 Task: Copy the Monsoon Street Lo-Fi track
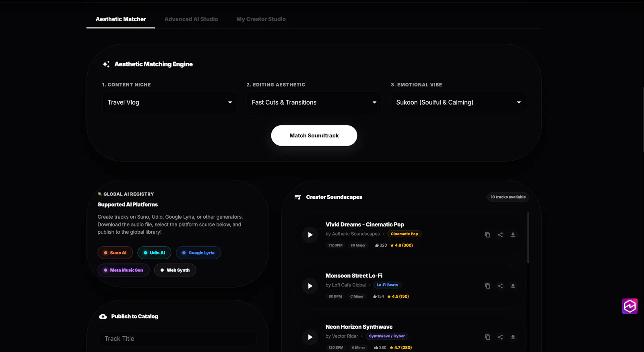click(x=487, y=286)
